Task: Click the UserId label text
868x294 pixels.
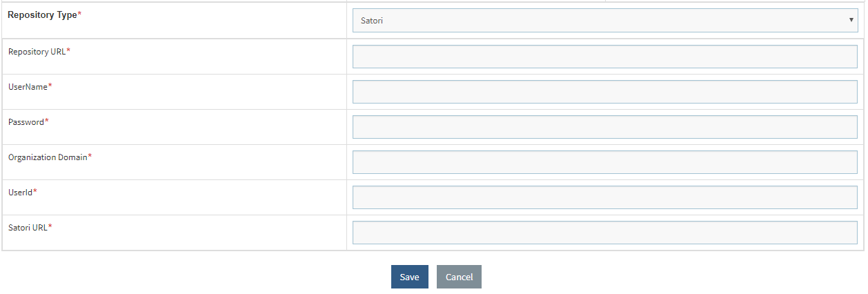Action: point(20,192)
